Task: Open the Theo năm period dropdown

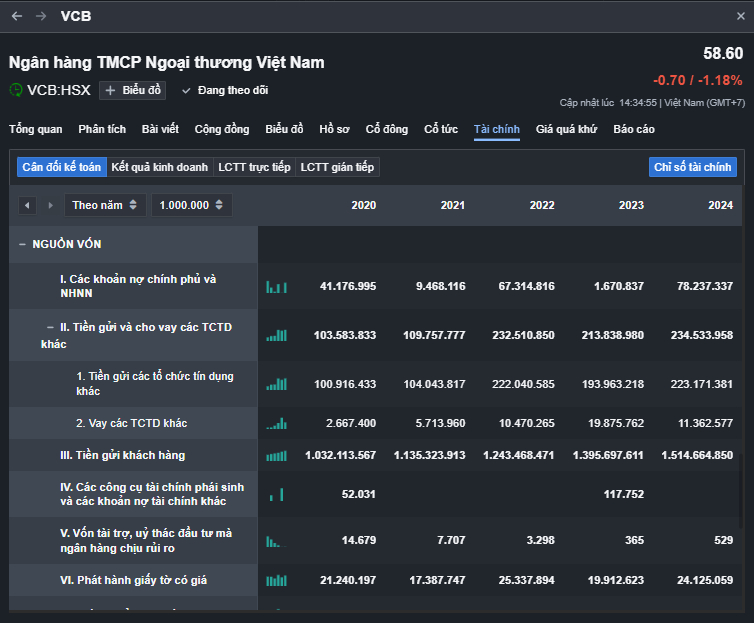Action: pos(106,205)
